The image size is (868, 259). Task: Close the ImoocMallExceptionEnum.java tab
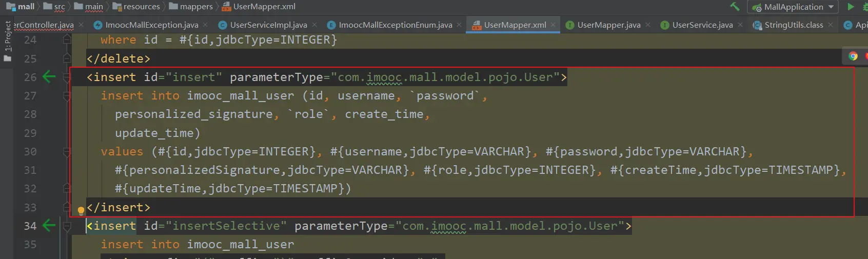(x=459, y=25)
